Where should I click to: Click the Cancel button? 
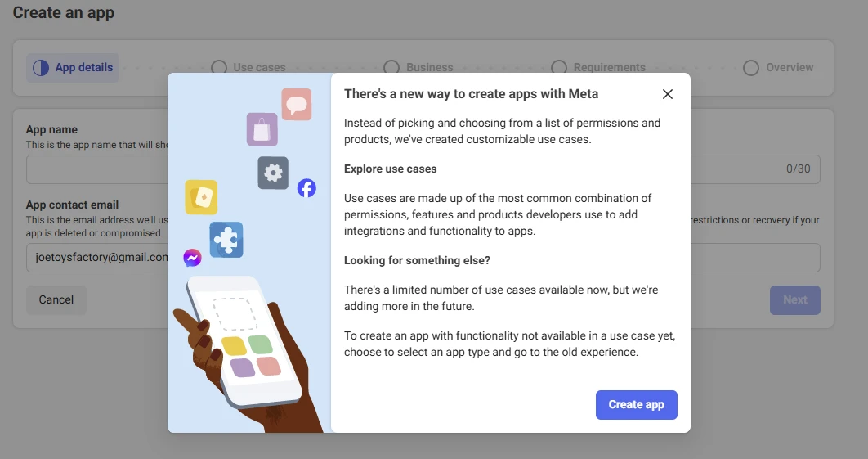[56, 300]
